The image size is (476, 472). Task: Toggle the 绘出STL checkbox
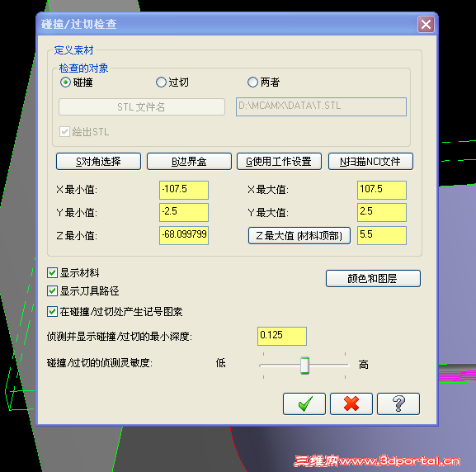point(64,132)
